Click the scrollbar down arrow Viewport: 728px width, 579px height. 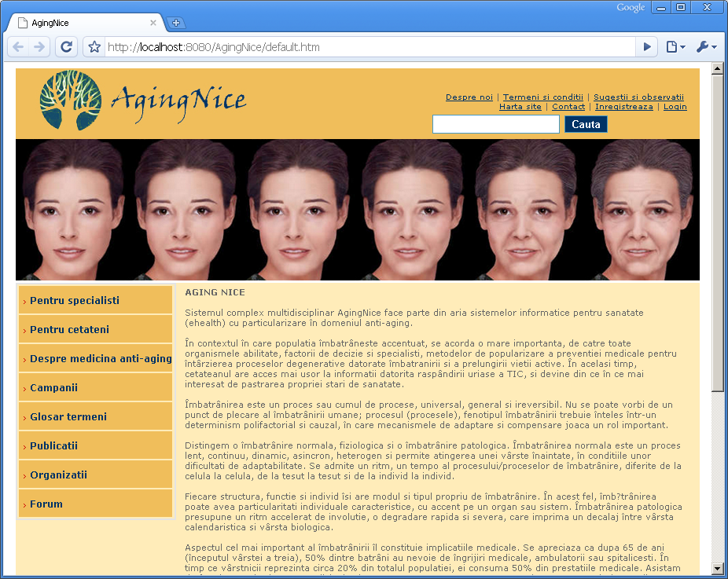[717, 568]
